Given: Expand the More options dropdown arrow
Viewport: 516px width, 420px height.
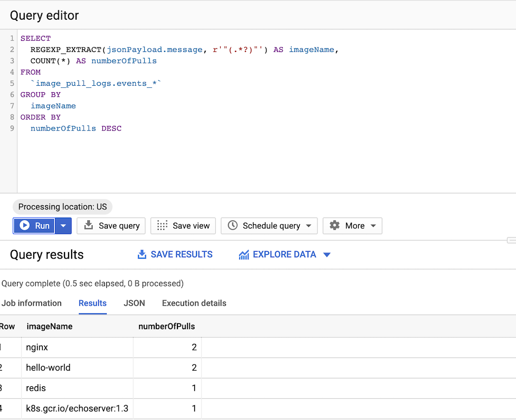Looking at the screenshot, I should tap(373, 226).
